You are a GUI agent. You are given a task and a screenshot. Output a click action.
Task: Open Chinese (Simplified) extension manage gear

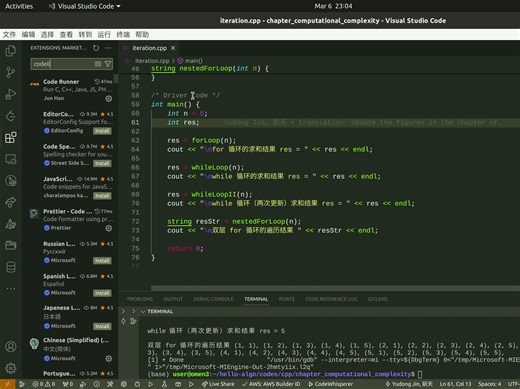(109, 359)
